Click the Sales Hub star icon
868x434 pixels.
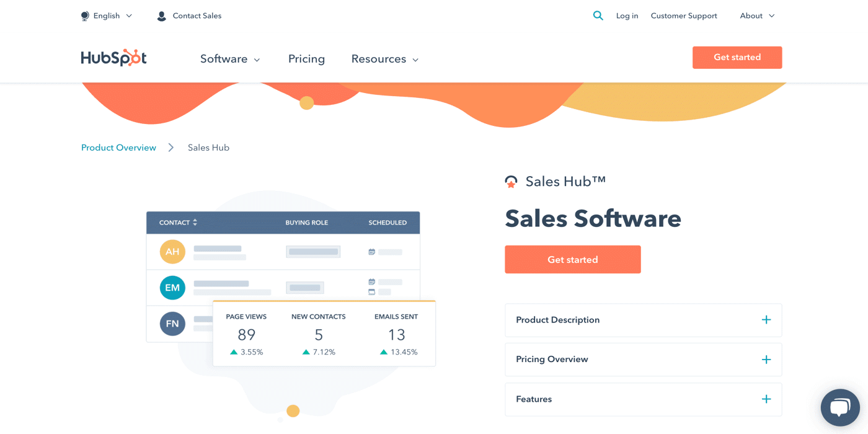coord(511,182)
